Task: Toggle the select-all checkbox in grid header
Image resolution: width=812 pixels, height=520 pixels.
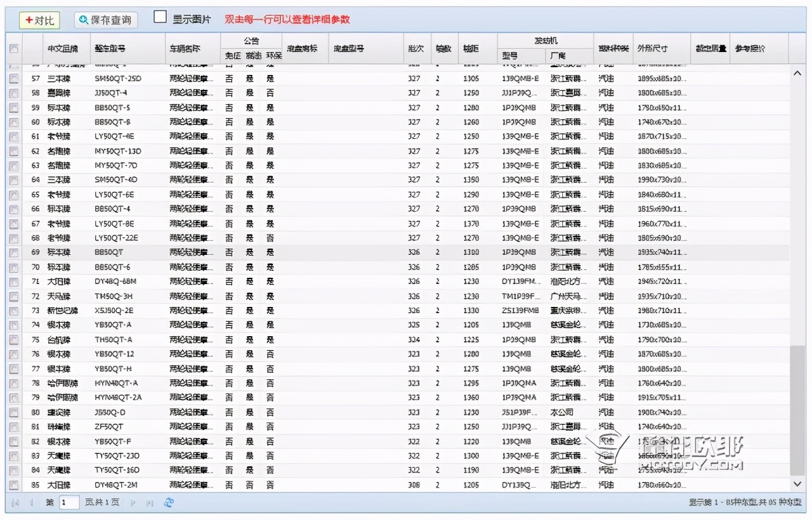Action: [14, 48]
